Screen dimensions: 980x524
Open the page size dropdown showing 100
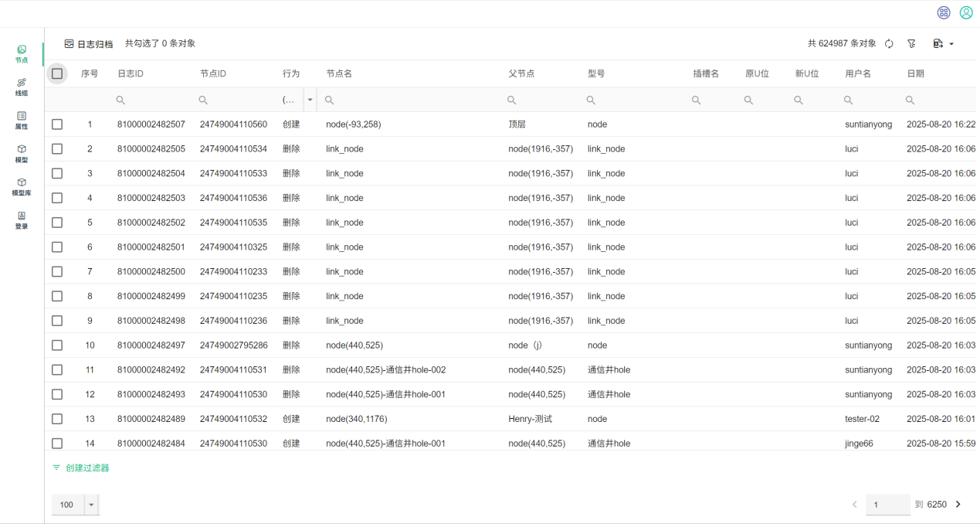point(92,505)
